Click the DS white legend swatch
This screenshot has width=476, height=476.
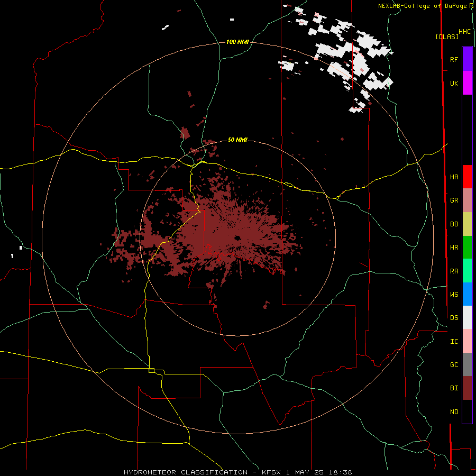tap(467, 317)
